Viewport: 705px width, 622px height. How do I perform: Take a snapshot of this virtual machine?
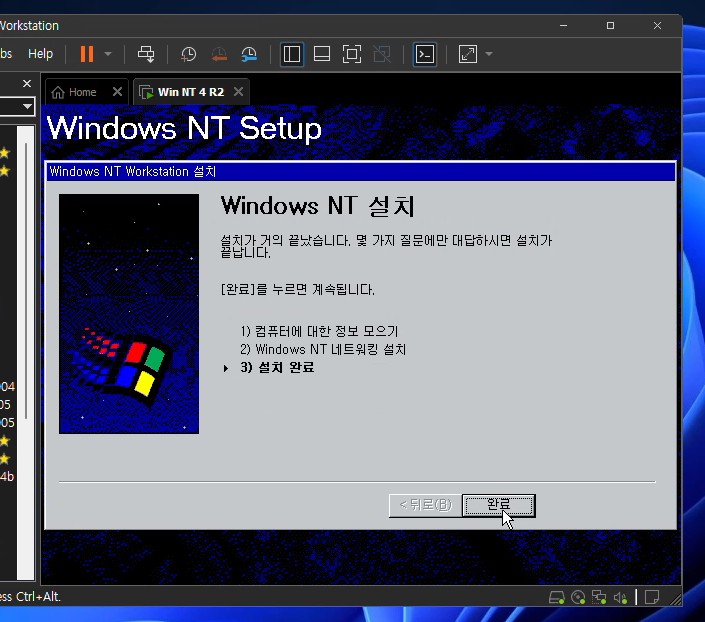pos(188,54)
